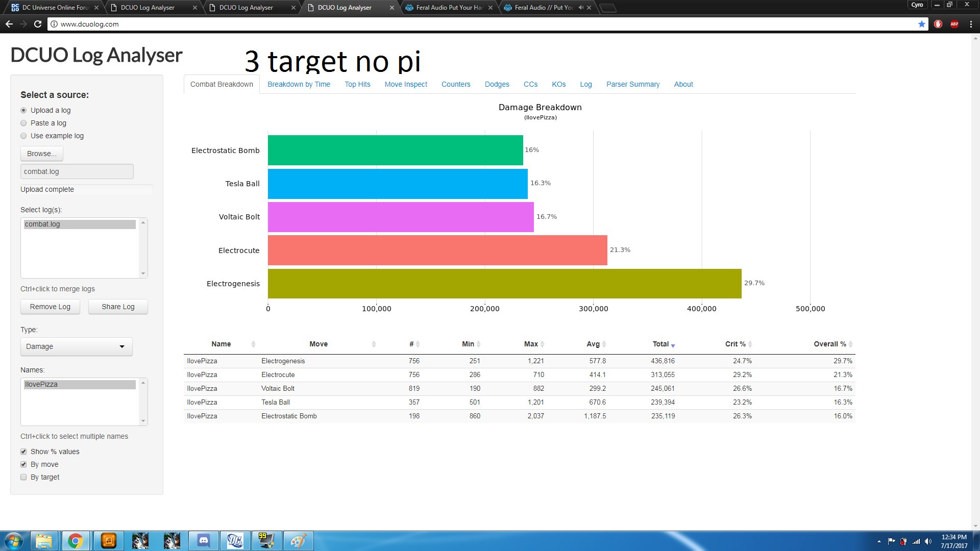Click the Action Center flag tray icon
Image resolution: width=980 pixels, height=551 pixels.
pyautogui.click(x=891, y=541)
